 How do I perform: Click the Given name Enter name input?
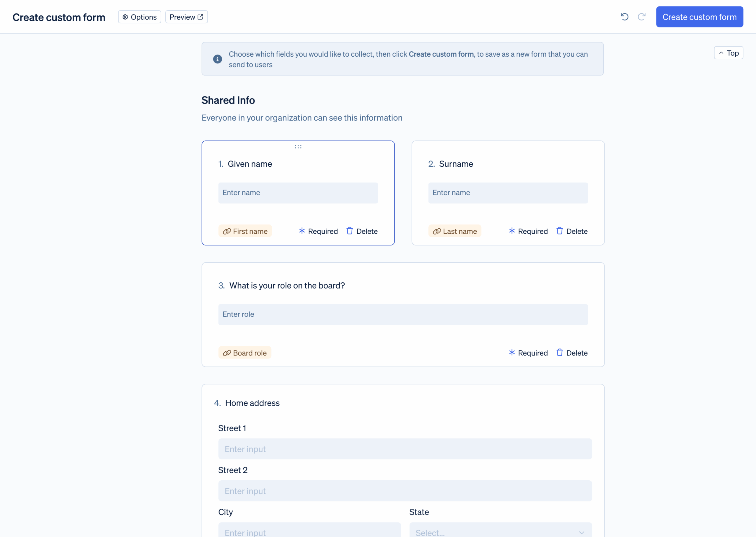click(298, 193)
